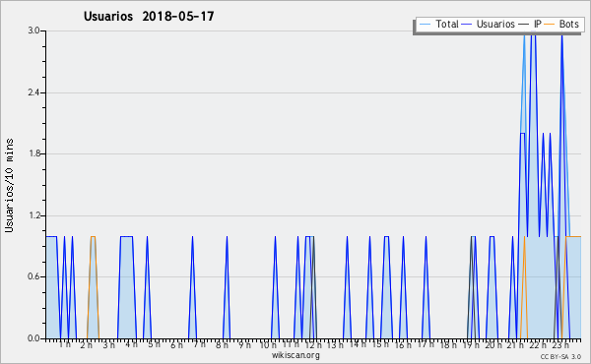This screenshot has width=591, height=364.
Task: Click the x-axis label '19 h'
Action: (471, 344)
